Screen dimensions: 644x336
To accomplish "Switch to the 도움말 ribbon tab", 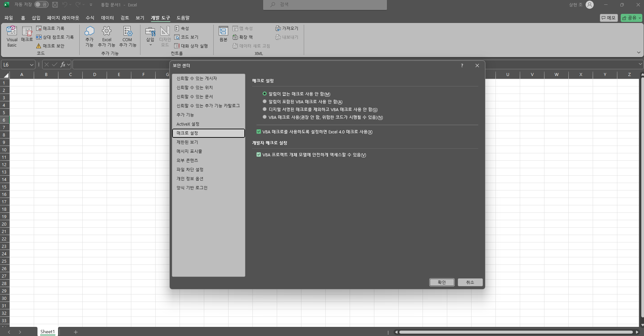I will click(183, 18).
